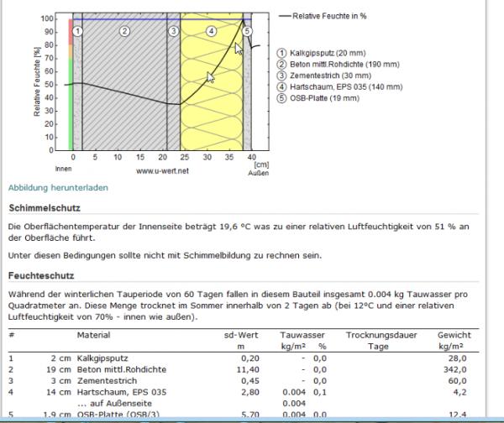Click the 'sd-Wert' column header
Screen dimensions: 504x423
(x=241, y=335)
